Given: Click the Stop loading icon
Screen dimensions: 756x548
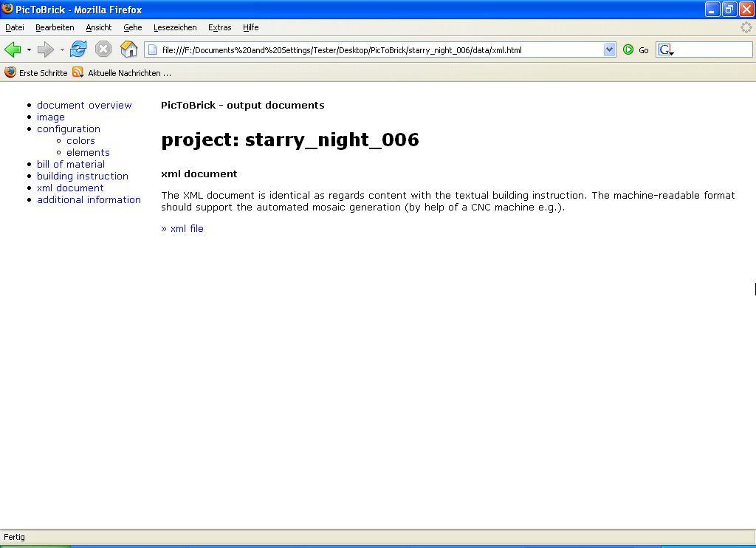Looking at the screenshot, I should tap(103, 49).
